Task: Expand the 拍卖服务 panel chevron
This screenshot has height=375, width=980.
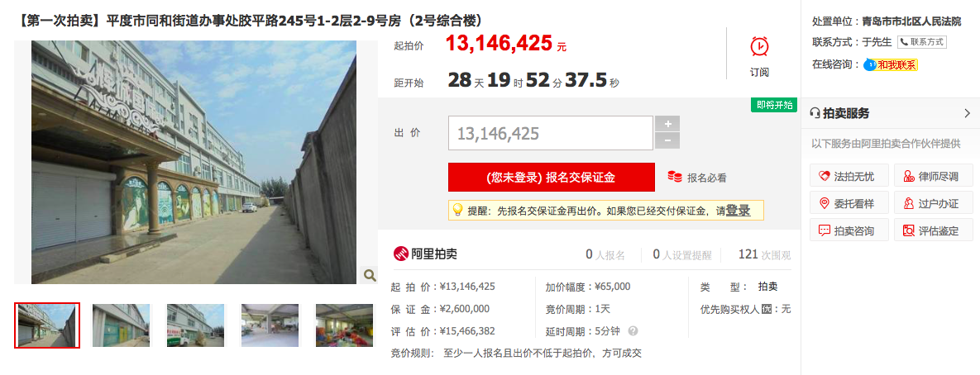Action: [968, 113]
